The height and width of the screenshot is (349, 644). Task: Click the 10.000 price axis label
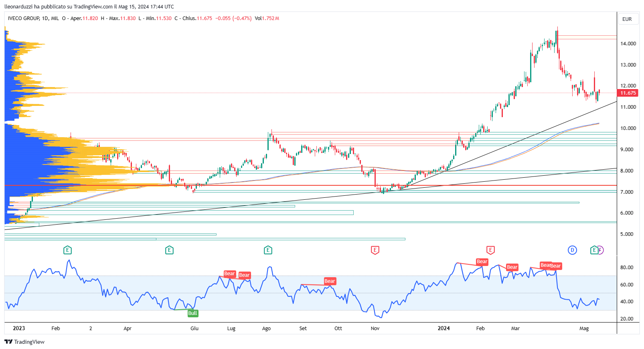(628, 128)
